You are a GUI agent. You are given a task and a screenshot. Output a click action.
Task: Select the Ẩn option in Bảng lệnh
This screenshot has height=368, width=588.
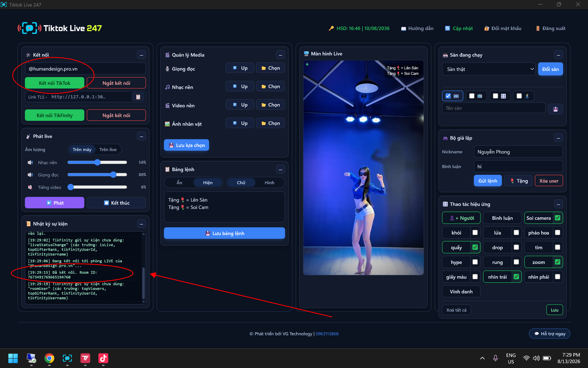[x=179, y=183]
